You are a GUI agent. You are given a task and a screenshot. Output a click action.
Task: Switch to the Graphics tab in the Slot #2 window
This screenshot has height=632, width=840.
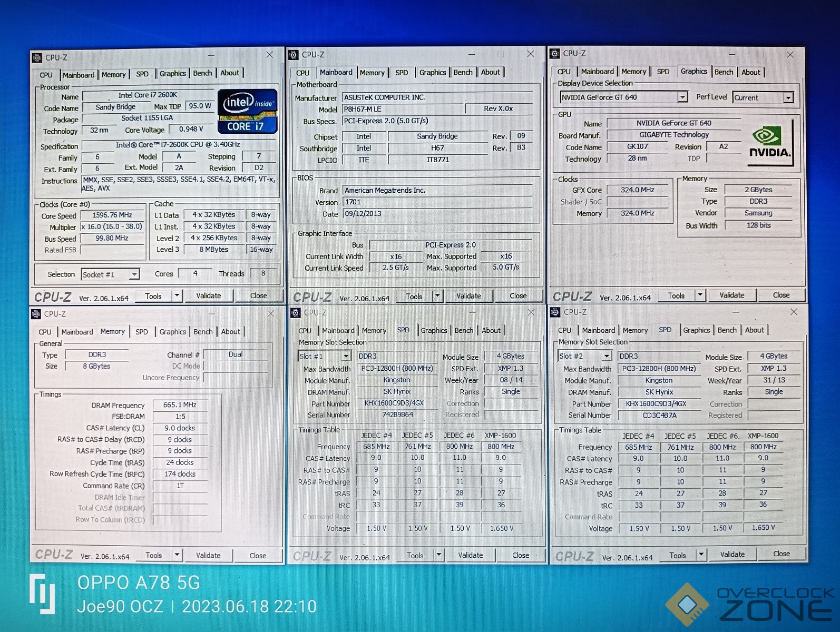[x=697, y=330]
